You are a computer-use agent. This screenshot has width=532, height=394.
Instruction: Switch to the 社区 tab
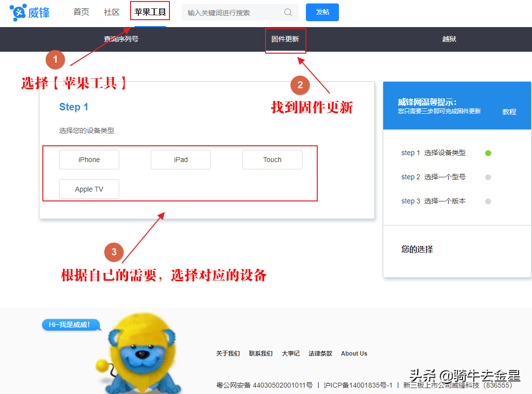click(x=111, y=12)
